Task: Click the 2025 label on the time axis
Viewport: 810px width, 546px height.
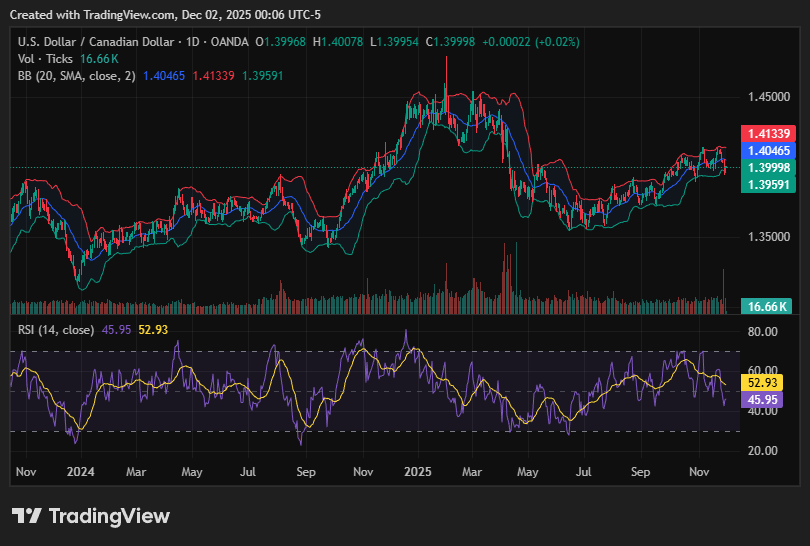Action: coord(417,470)
